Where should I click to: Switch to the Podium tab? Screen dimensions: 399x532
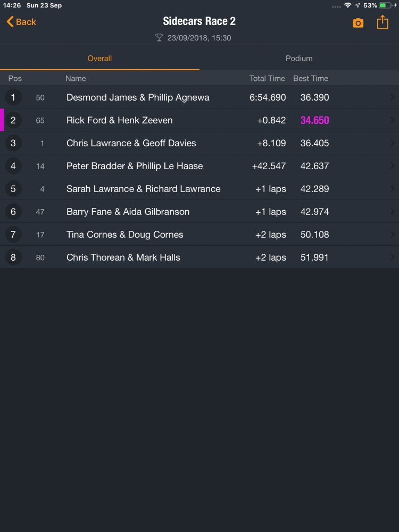click(x=299, y=59)
